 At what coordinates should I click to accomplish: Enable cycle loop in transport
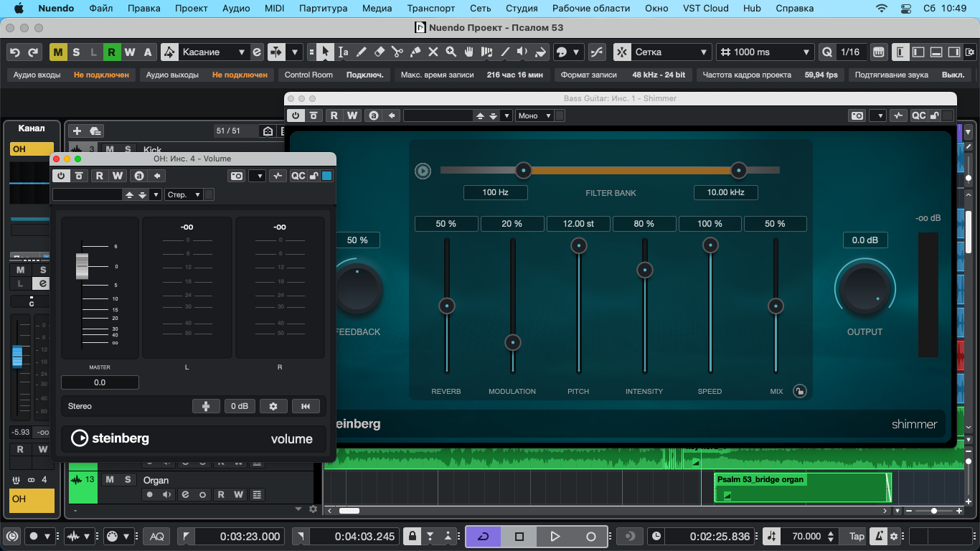click(x=483, y=536)
